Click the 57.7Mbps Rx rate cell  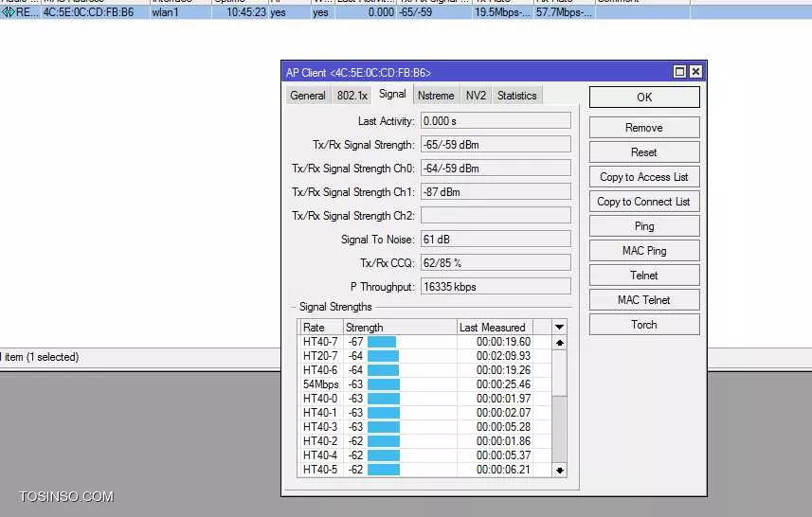tap(564, 12)
